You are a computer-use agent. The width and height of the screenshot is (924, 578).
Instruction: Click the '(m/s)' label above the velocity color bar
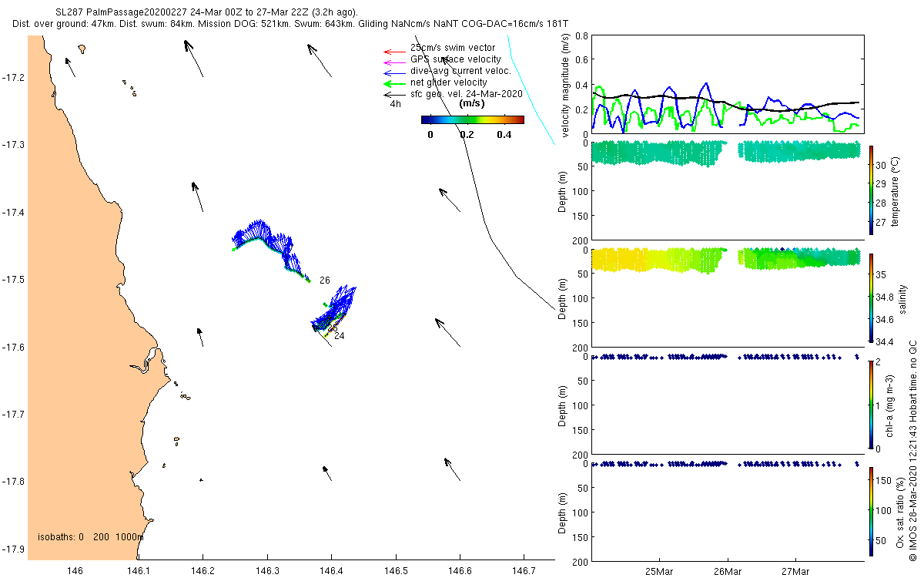tap(471, 103)
